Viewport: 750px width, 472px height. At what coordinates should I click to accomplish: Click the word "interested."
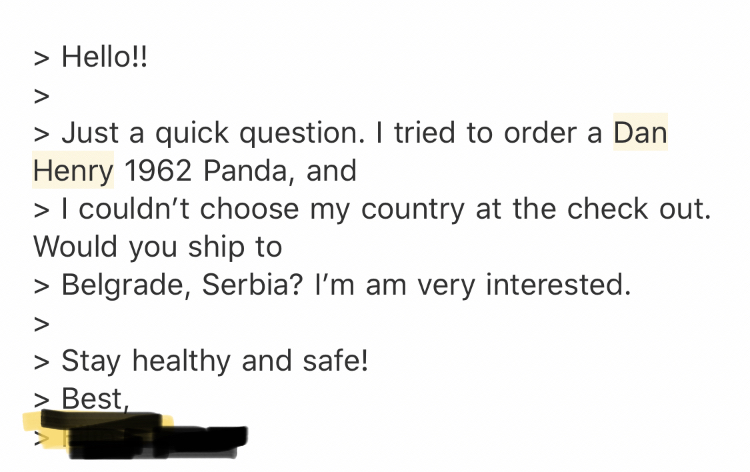559,284
